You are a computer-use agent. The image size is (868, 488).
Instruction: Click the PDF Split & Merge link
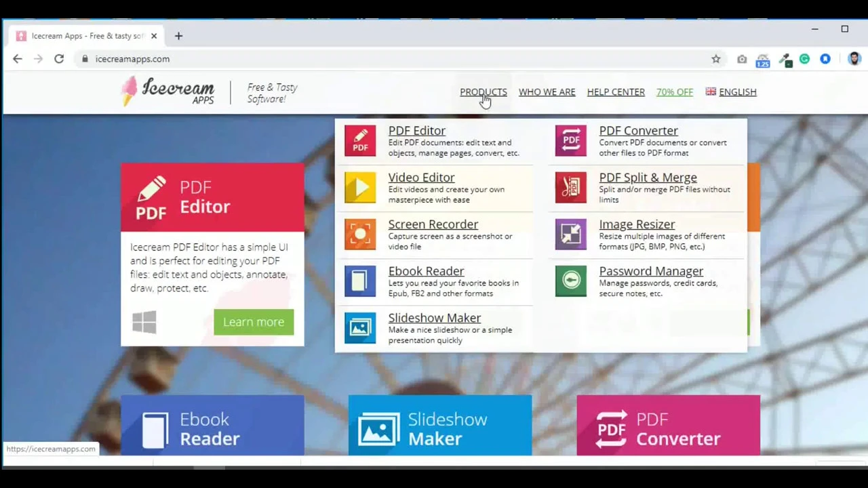point(648,178)
